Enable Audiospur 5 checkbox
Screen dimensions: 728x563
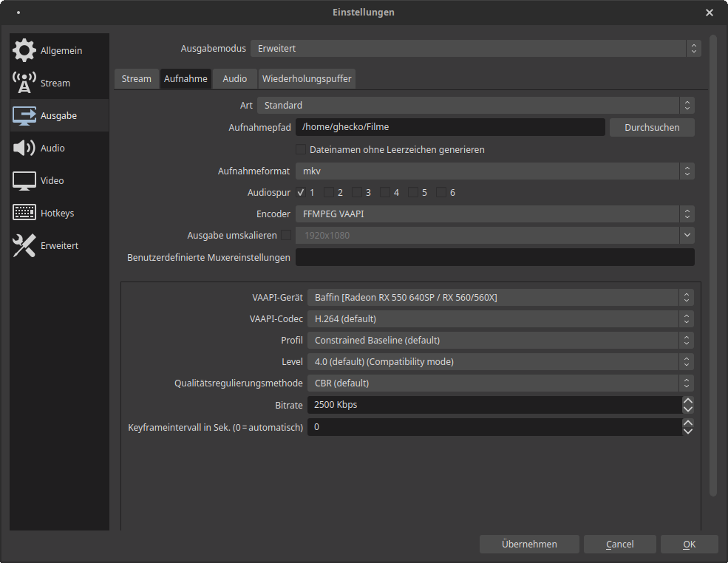coord(412,192)
